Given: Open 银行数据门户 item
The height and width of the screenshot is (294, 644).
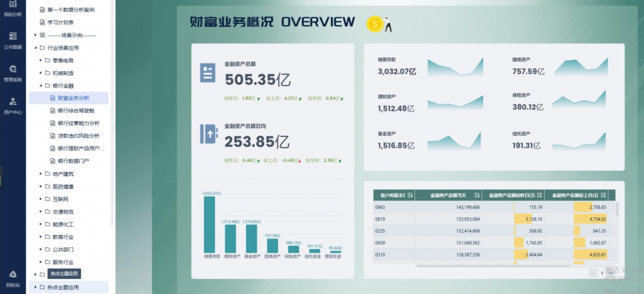Looking at the screenshot, I should point(73,161).
